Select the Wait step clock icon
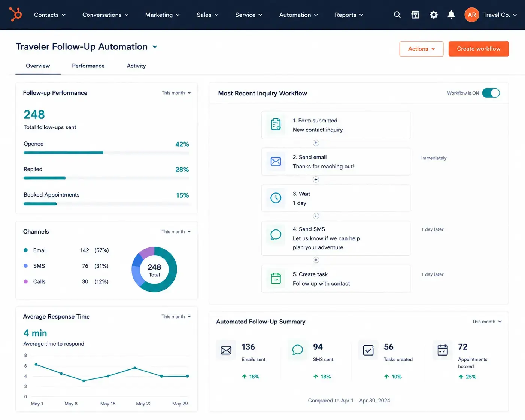Image resolution: width=525 pixels, height=420 pixels. (276, 198)
